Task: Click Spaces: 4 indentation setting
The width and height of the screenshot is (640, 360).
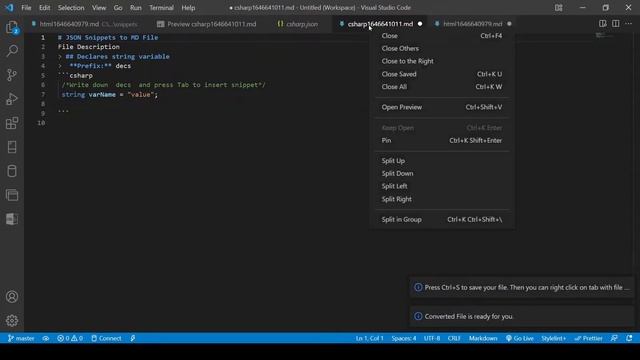Action: pyautogui.click(x=404, y=338)
